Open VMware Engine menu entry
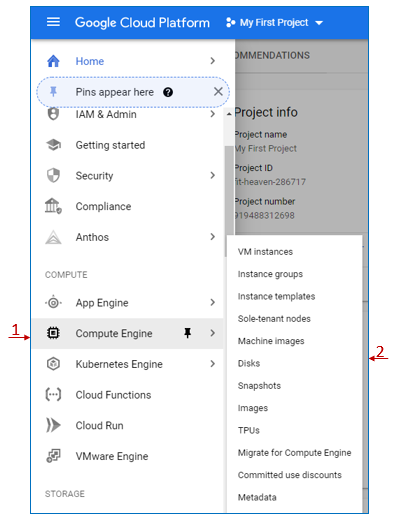Image resolution: width=398 pixels, height=525 pixels. (x=112, y=456)
